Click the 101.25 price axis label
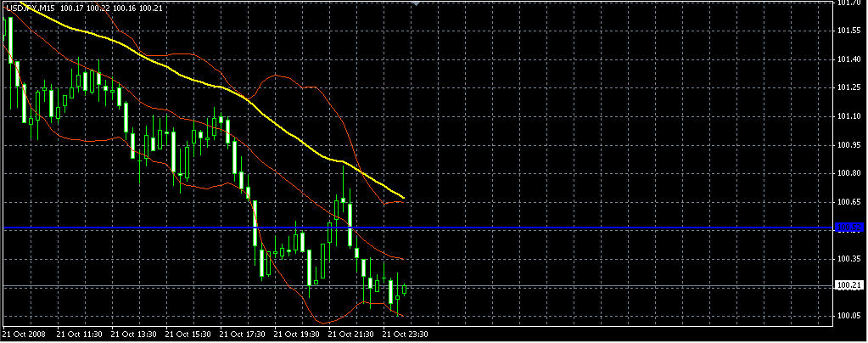The height and width of the screenshot is (343, 868). pos(849,87)
